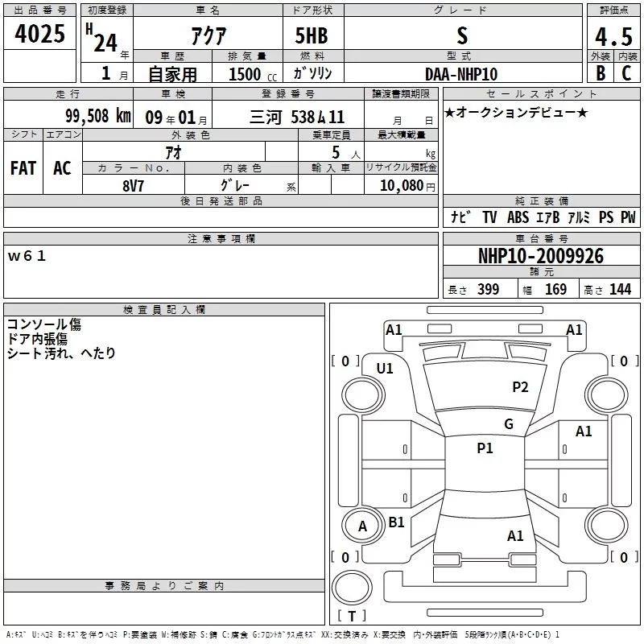Click the G windshield chip mark
Screen dimensions: 644x644
coord(509,424)
